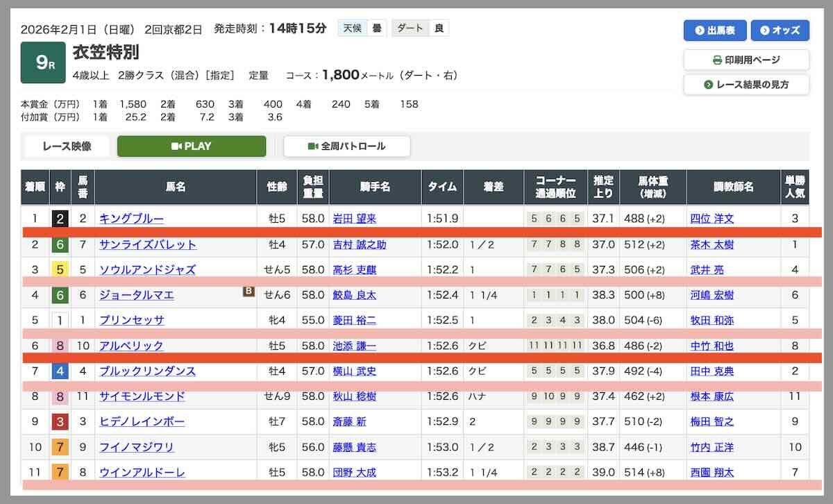The image size is (833, 504).
Task: Click the green PLAY video button
Action: tap(191, 146)
